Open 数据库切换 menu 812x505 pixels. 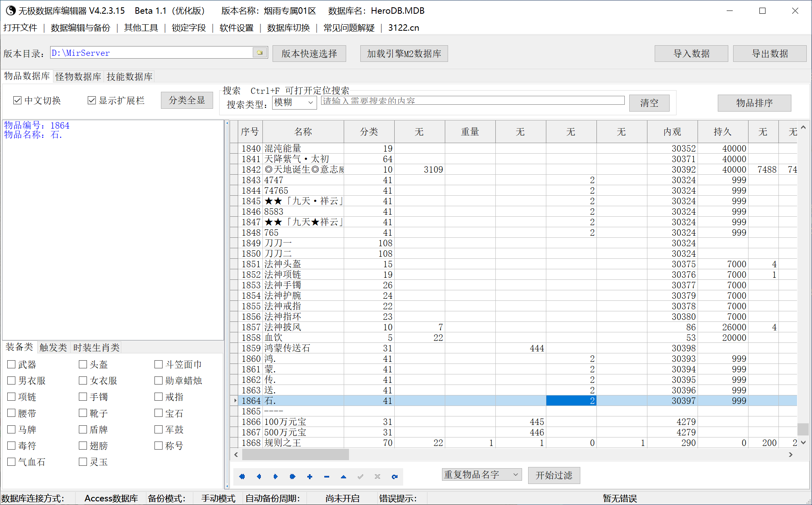click(x=288, y=27)
